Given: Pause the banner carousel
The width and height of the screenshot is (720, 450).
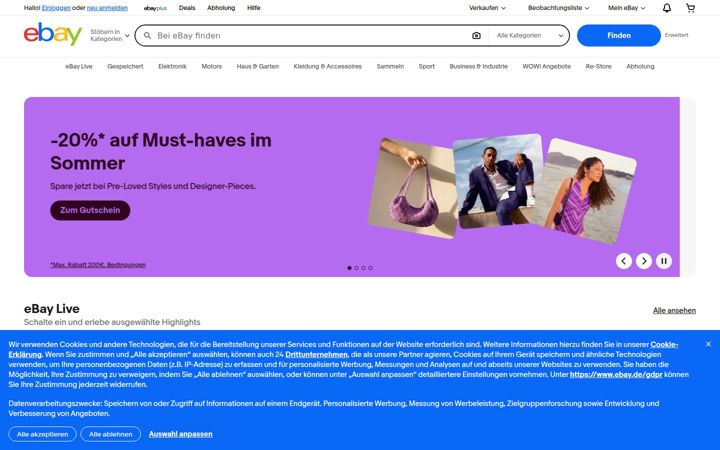Looking at the screenshot, I should click(664, 261).
